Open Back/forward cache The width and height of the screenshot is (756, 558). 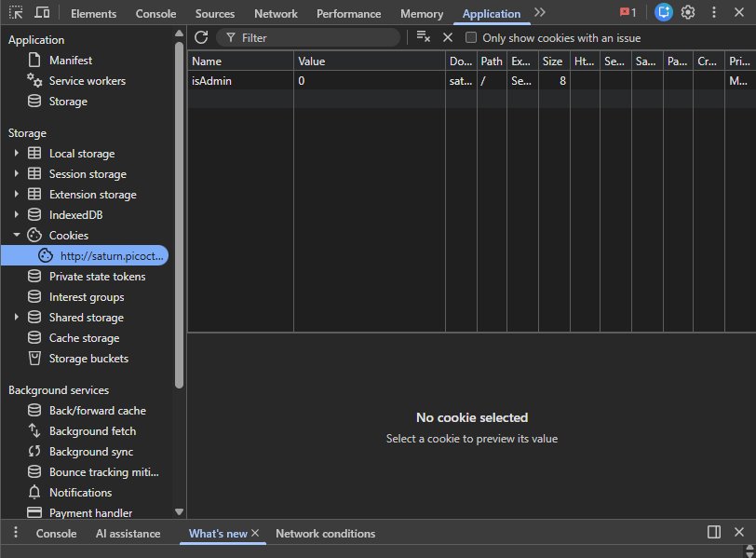pyautogui.click(x=98, y=411)
